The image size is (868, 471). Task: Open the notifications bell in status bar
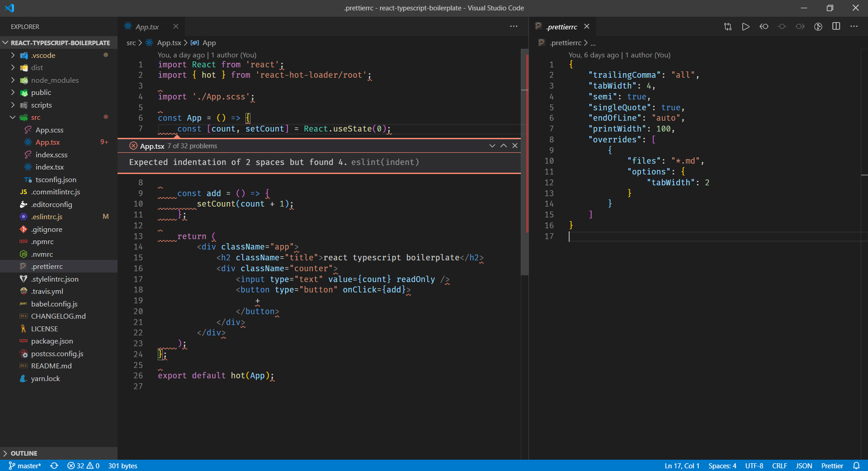856,466
